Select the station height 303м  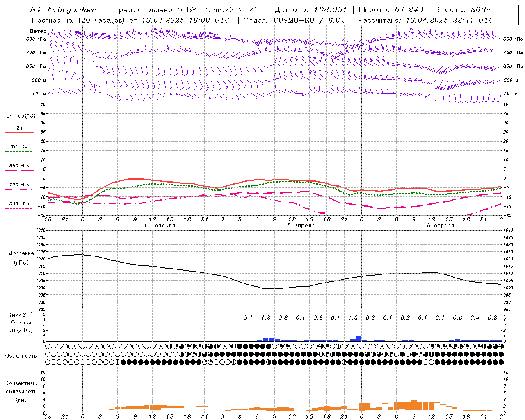[x=480, y=10]
